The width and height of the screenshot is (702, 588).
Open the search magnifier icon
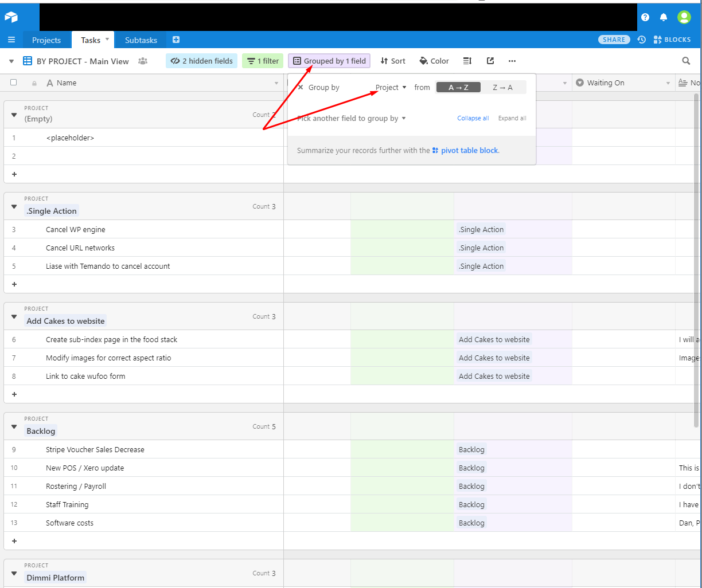(x=686, y=61)
